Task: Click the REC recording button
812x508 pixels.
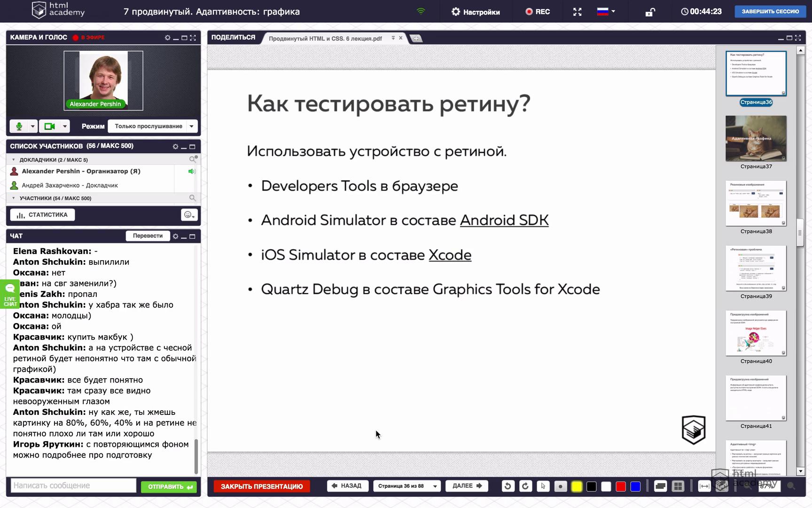Action: [538, 12]
